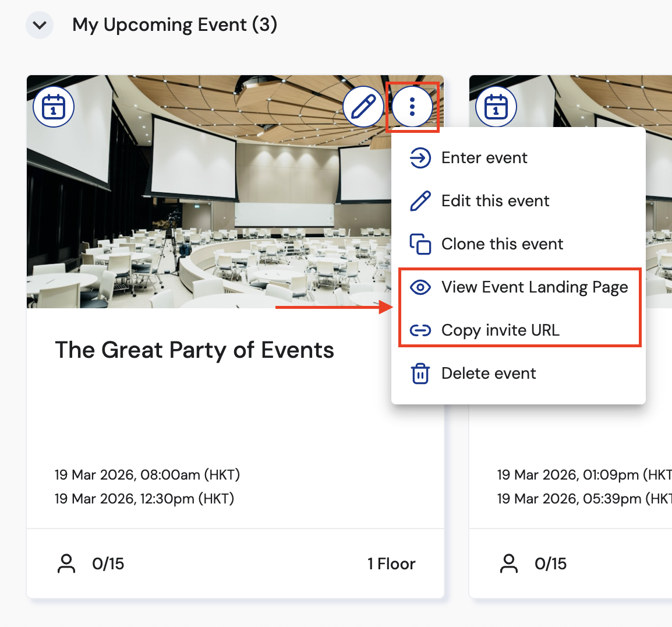Screen dimensions: 672x627
Task: Click calendar icon on the second event card
Action: [496, 107]
